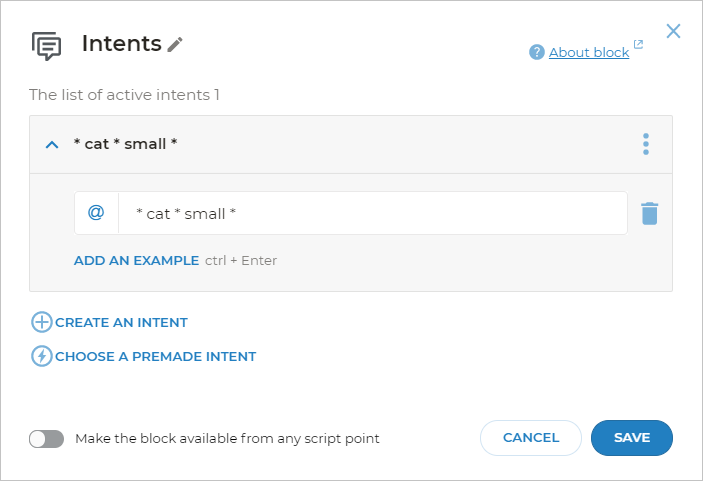Click into the example phrase input field
Screen dimensions: 703x481
click(372, 213)
